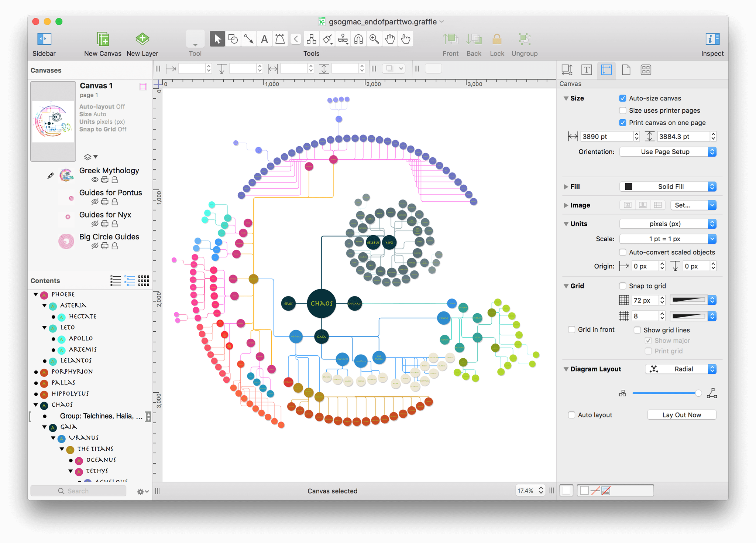The image size is (756, 543).
Task: Switch Contents to grid view
Action: (144, 281)
